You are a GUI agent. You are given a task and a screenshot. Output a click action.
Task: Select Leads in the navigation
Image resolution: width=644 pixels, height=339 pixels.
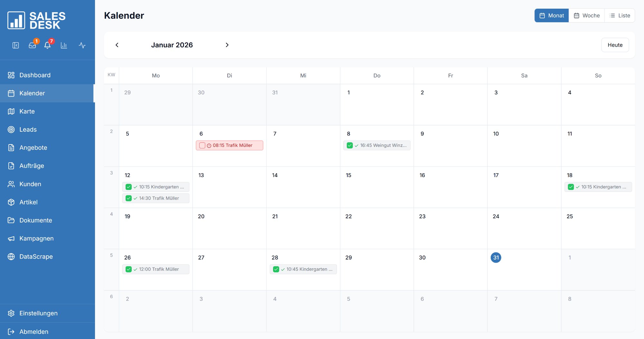click(28, 129)
